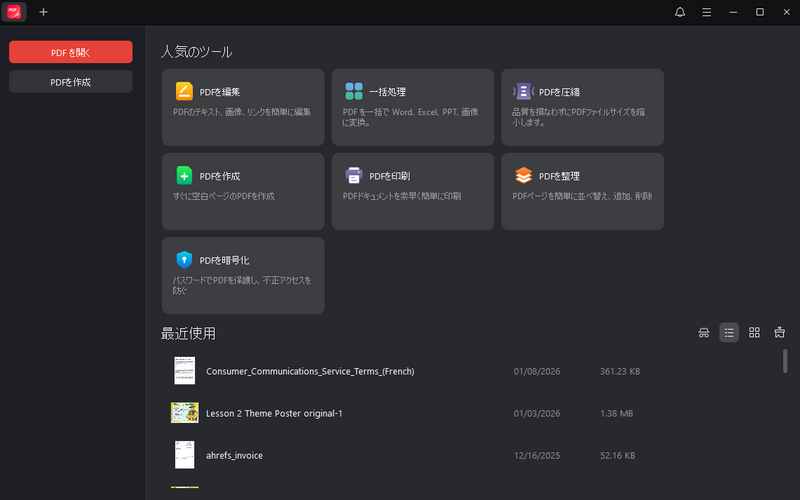Click the notification bell icon
800x500 pixels.
pos(680,12)
